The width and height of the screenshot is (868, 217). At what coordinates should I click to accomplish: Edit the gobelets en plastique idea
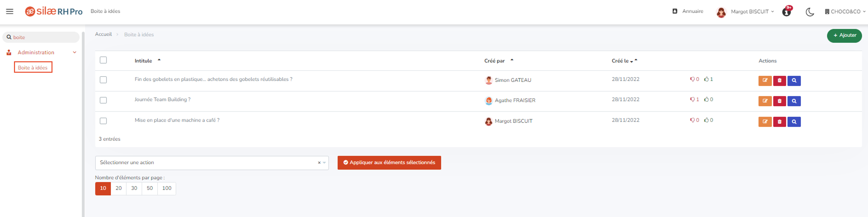(765, 81)
